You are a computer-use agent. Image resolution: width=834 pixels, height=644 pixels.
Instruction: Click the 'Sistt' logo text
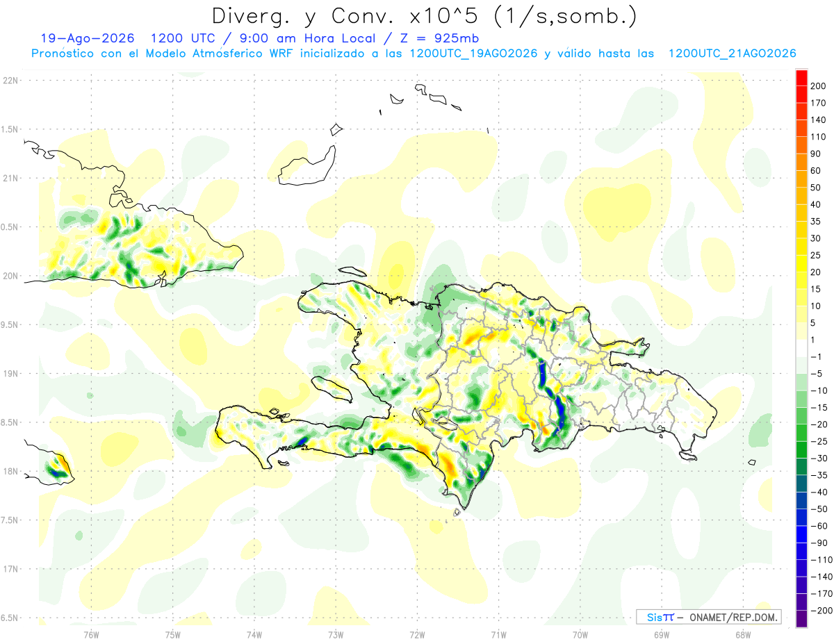click(x=660, y=617)
